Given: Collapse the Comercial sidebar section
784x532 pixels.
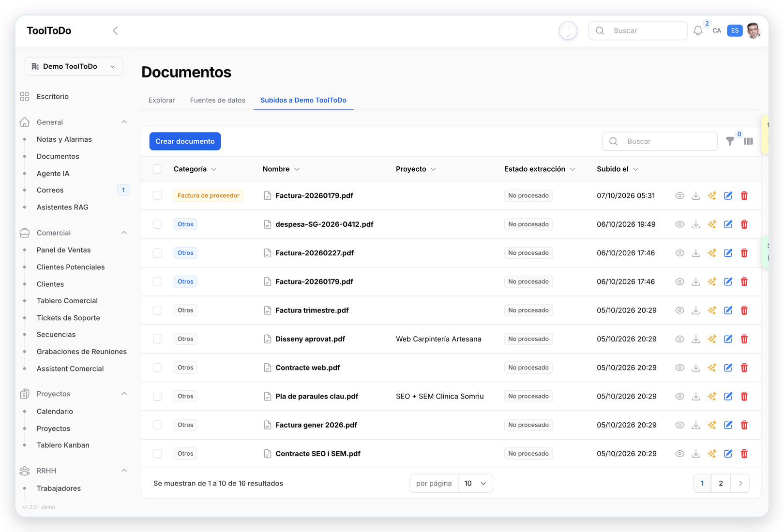Looking at the screenshot, I should click(x=124, y=233).
